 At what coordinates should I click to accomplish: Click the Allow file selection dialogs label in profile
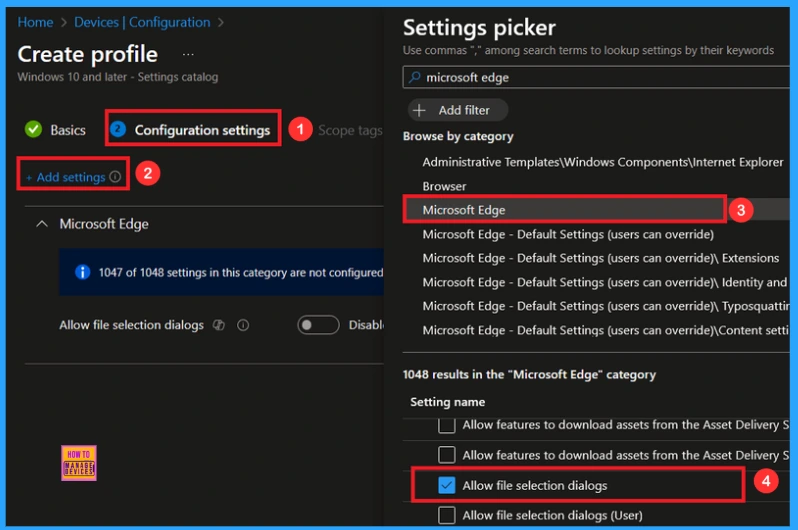(x=131, y=325)
